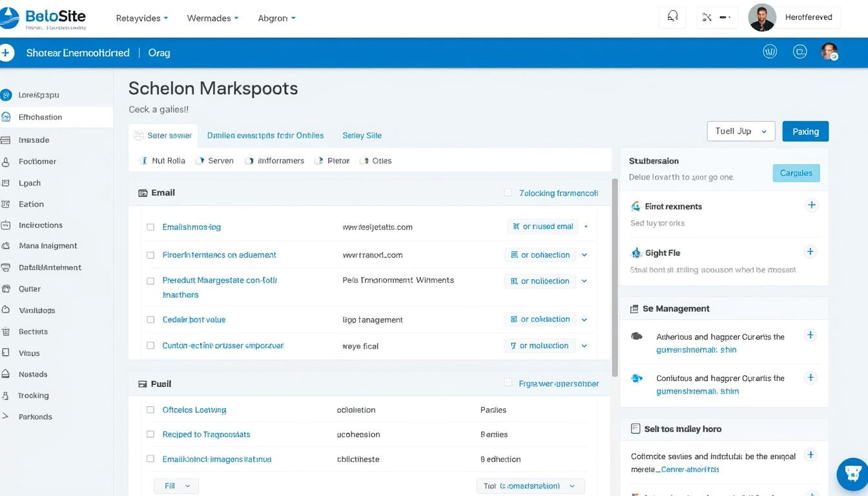The image size is (868, 496).
Task: Open the Tuell Jup dropdown
Action: 741,131
